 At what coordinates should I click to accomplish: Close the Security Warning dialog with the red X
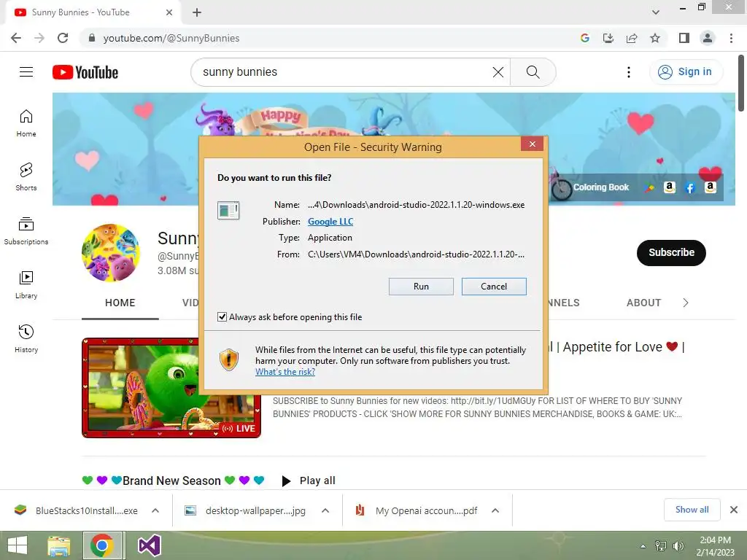tap(532, 144)
